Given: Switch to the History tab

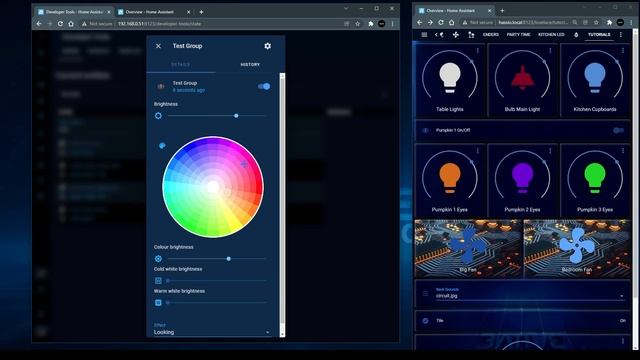Looking at the screenshot, I should coord(250,64).
